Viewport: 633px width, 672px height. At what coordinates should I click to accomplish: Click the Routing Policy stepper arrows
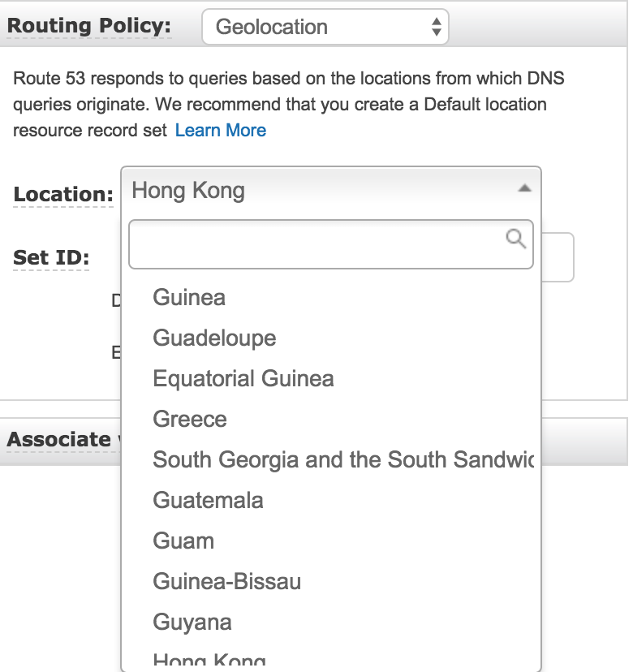437,27
